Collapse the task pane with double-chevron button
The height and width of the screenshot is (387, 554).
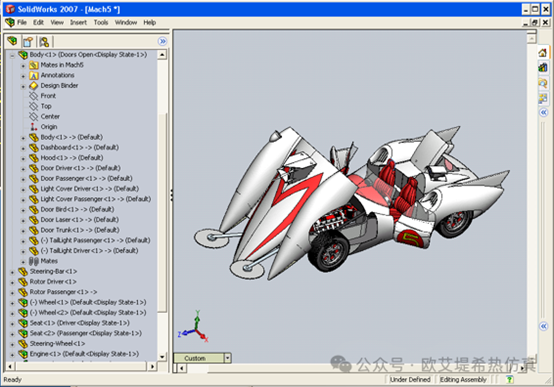pos(544,112)
